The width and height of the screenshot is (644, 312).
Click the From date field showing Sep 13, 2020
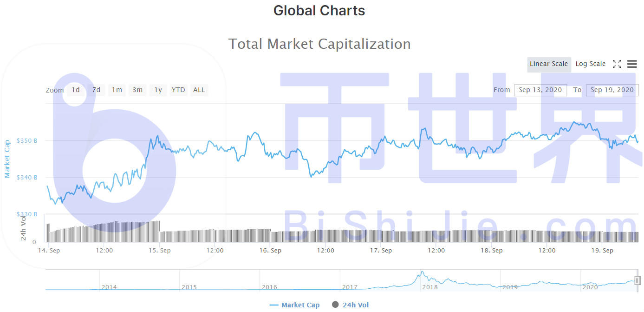tap(540, 90)
